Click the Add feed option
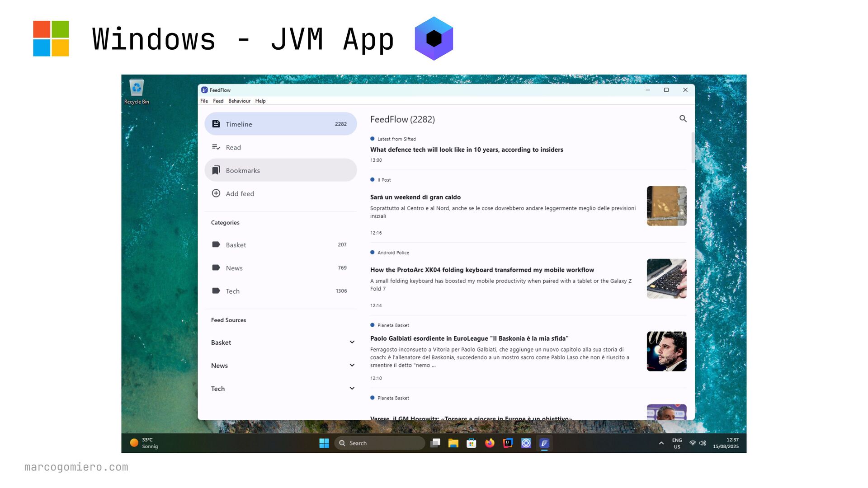 [x=281, y=193]
